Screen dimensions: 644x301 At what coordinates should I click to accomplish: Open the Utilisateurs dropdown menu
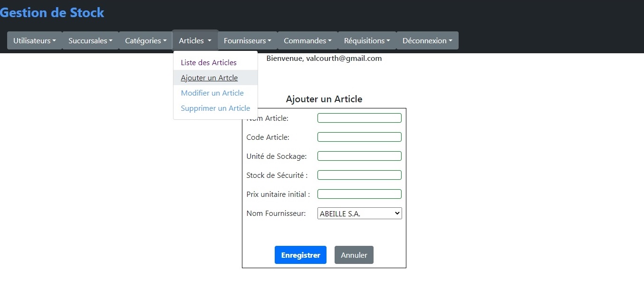click(x=35, y=40)
